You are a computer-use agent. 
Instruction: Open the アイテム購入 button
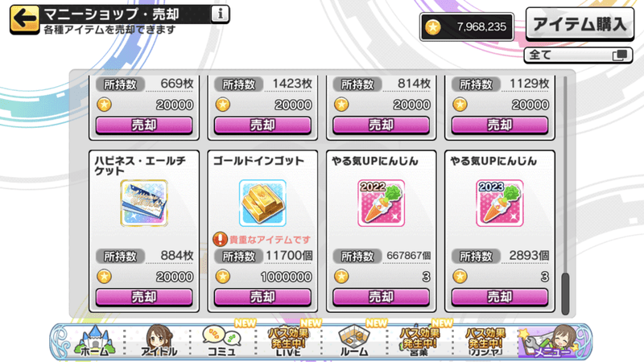tap(580, 24)
